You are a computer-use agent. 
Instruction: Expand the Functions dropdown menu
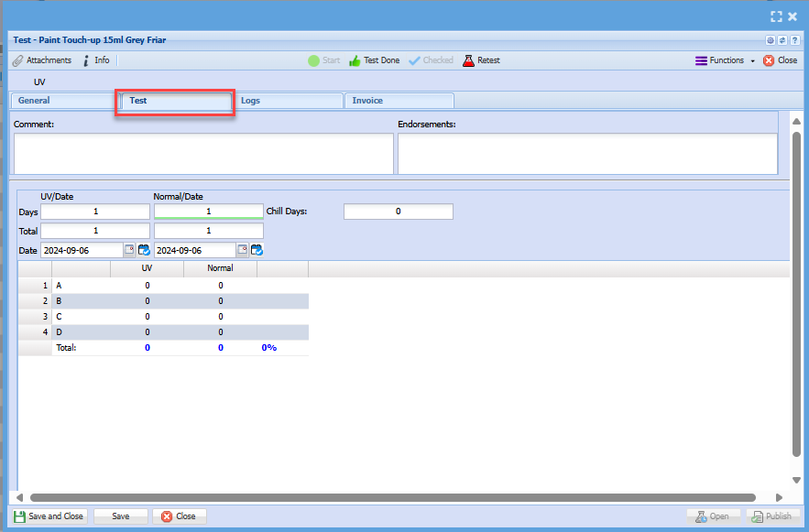click(726, 60)
